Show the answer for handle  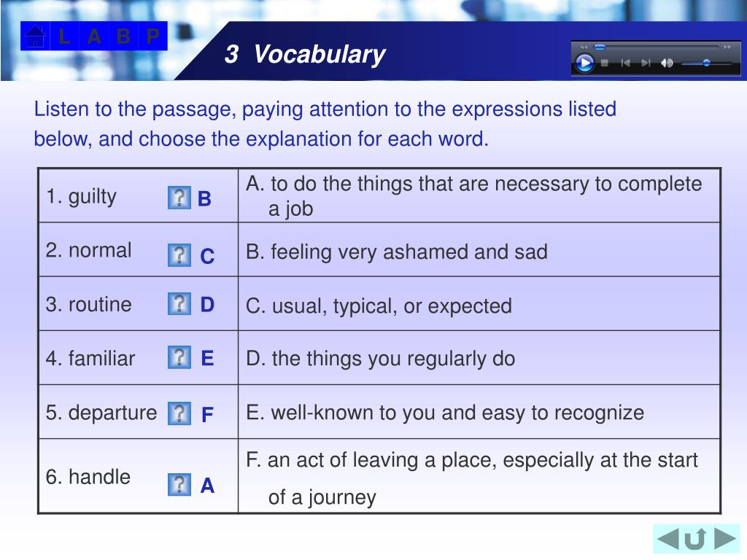(179, 484)
